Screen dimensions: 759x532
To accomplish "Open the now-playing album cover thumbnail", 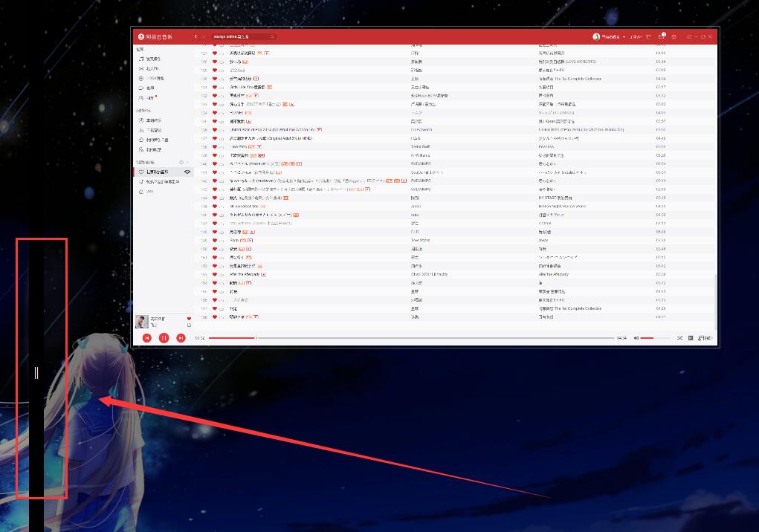I will pyautogui.click(x=141, y=322).
